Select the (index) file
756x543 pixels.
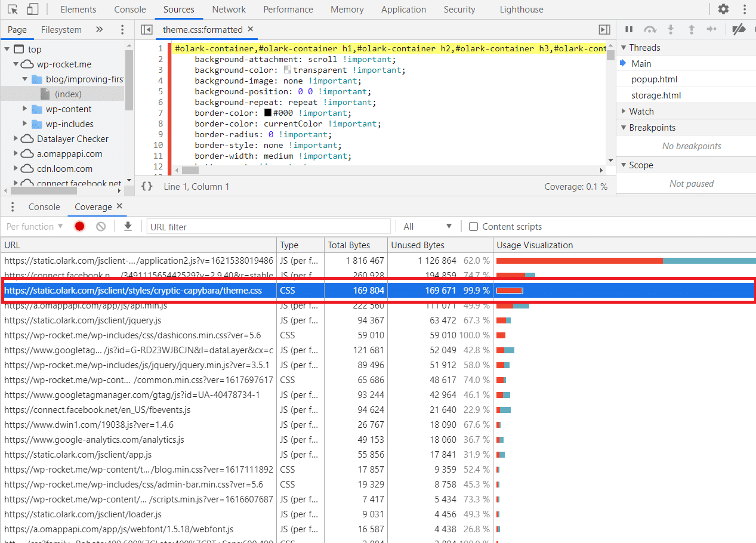[x=68, y=94]
